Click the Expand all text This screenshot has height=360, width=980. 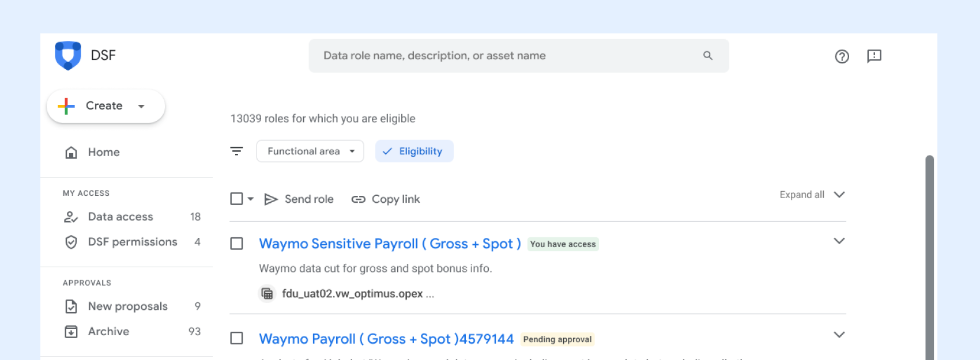(x=802, y=195)
